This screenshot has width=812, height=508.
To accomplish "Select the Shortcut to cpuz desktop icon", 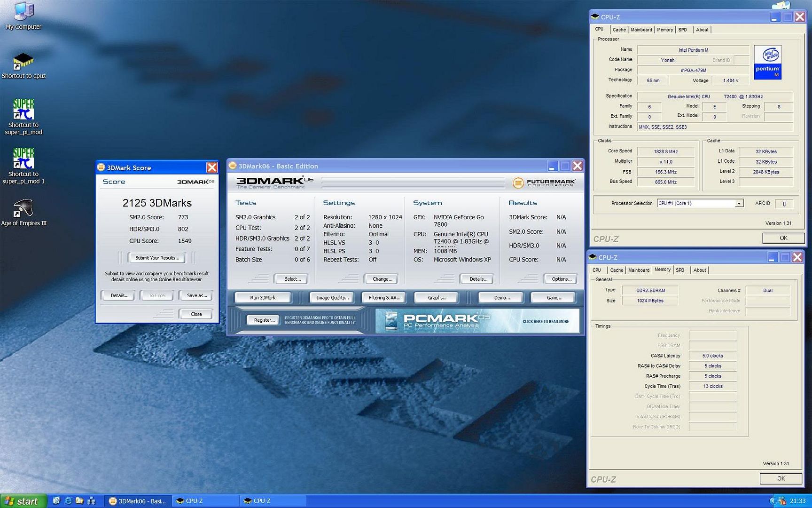I will click(x=23, y=66).
